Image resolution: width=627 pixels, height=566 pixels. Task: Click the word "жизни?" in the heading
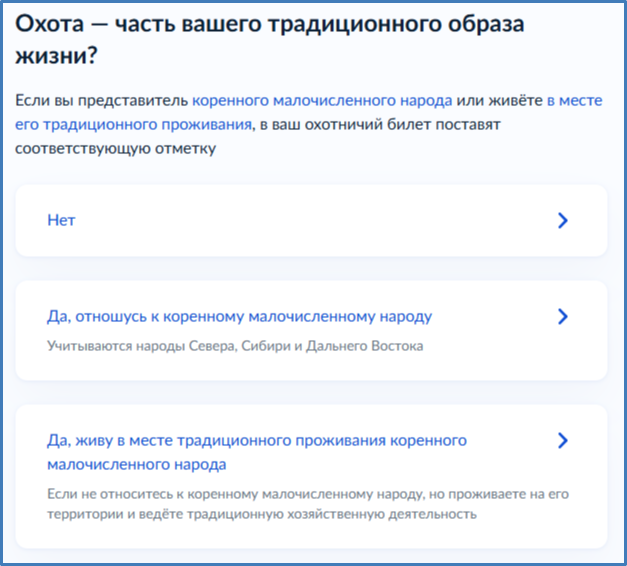pos(54,57)
